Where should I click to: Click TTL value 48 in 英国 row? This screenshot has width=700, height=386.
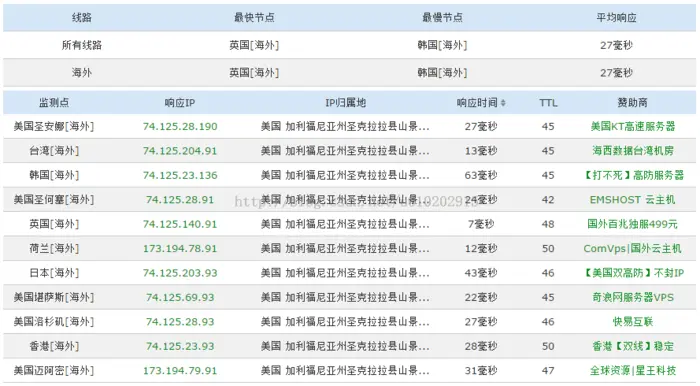click(x=548, y=224)
